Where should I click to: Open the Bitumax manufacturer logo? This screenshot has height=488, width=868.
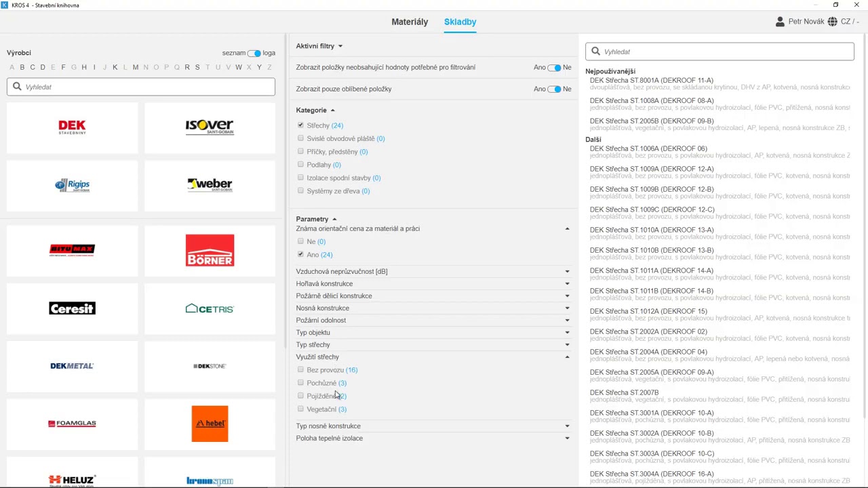(72, 249)
